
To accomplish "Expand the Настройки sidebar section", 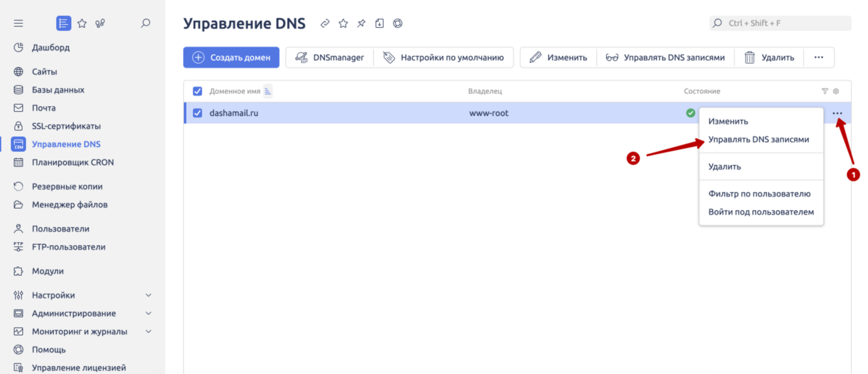I will [148, 295].
